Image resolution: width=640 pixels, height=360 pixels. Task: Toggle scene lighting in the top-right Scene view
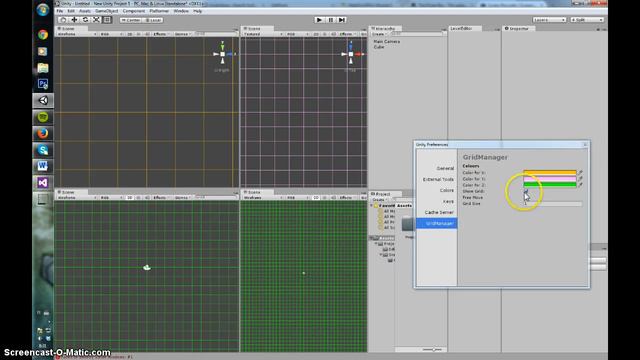[325, 34]
